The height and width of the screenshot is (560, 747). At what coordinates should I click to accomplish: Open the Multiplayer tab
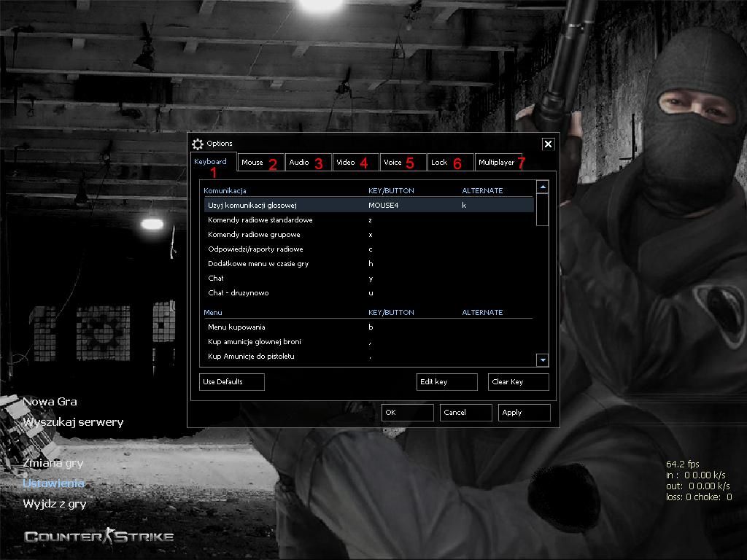click(498, 163)
